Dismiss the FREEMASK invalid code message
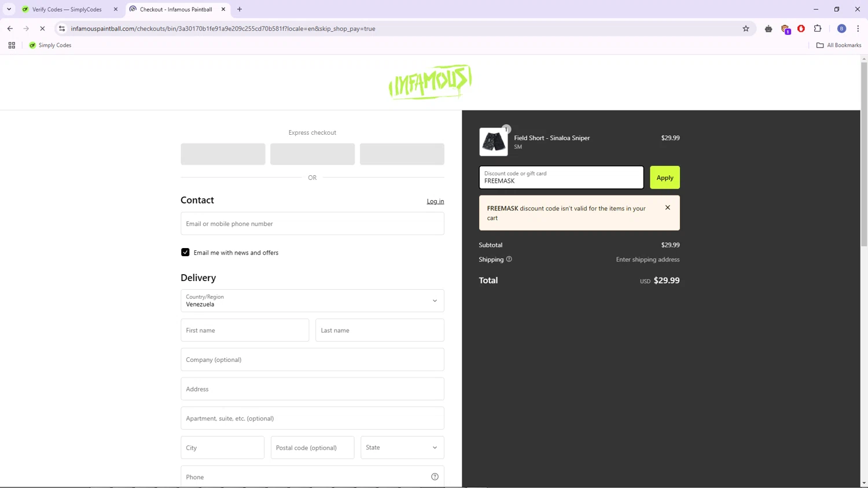 (667, 208)
